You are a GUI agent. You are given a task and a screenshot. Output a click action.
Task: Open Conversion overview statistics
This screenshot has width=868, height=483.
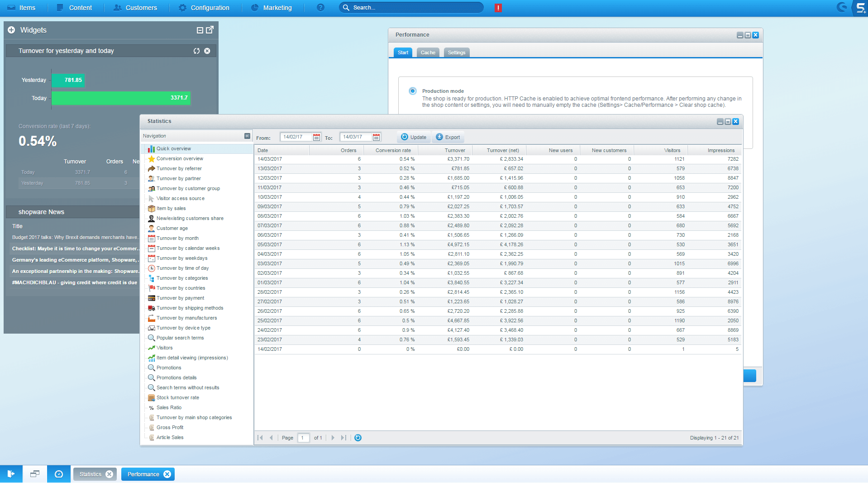pyautogui.click(x=180, y=158)
